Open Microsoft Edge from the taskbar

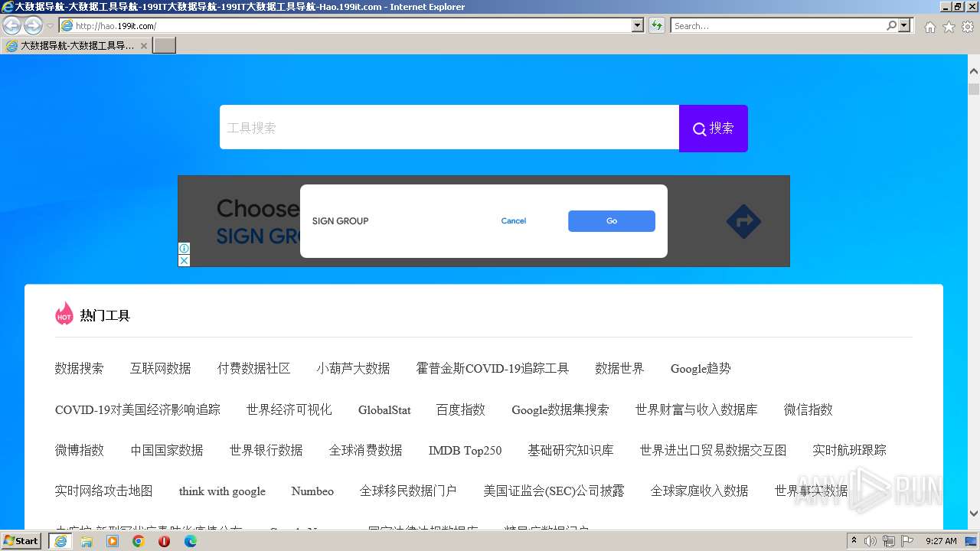[190, 541]
